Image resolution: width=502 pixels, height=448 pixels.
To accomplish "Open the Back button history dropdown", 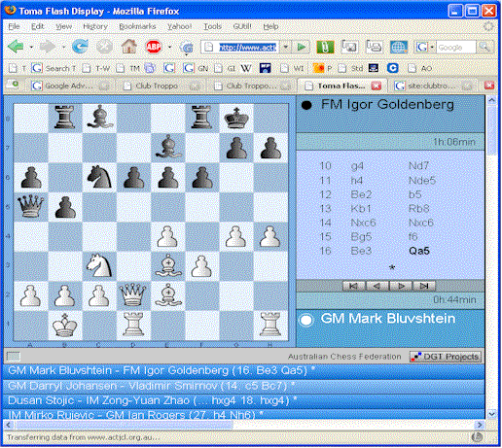I will [x=31, y=48].
